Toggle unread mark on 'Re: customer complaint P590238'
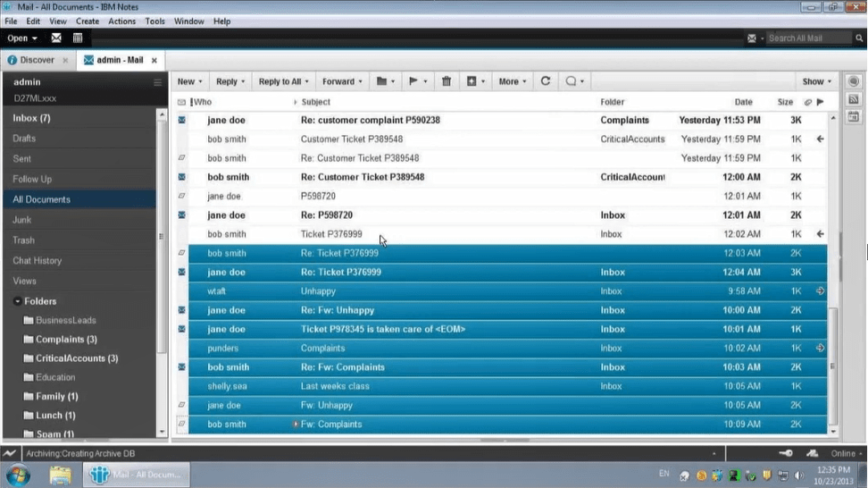Image resolution: width=868 pixels, height=488 pixels. click(182, 120)
